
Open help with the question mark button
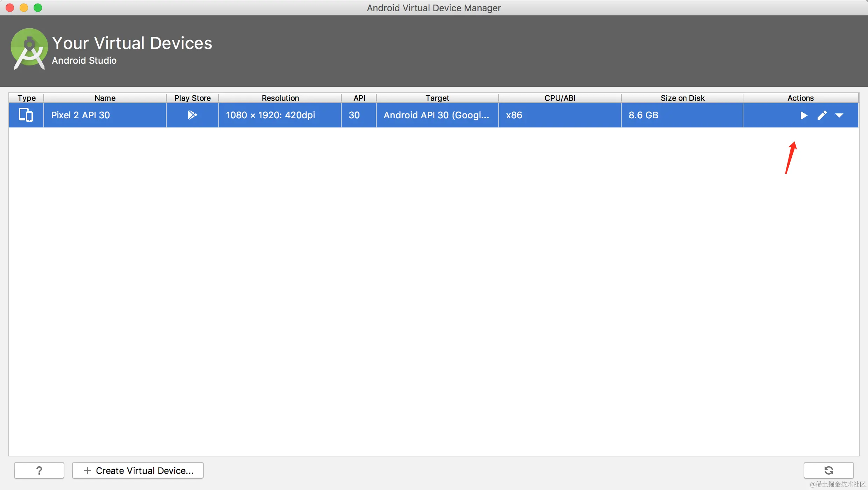click(39, 470)
